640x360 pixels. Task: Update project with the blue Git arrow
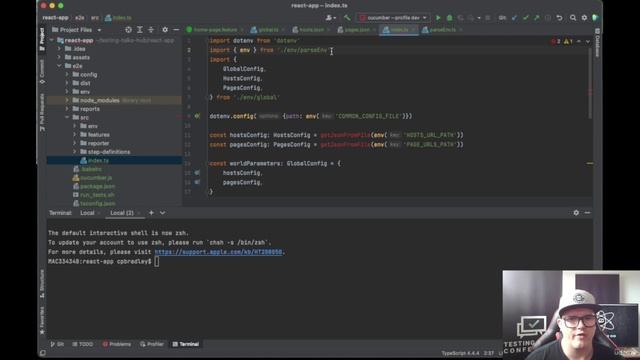click(x=514, y=18)
